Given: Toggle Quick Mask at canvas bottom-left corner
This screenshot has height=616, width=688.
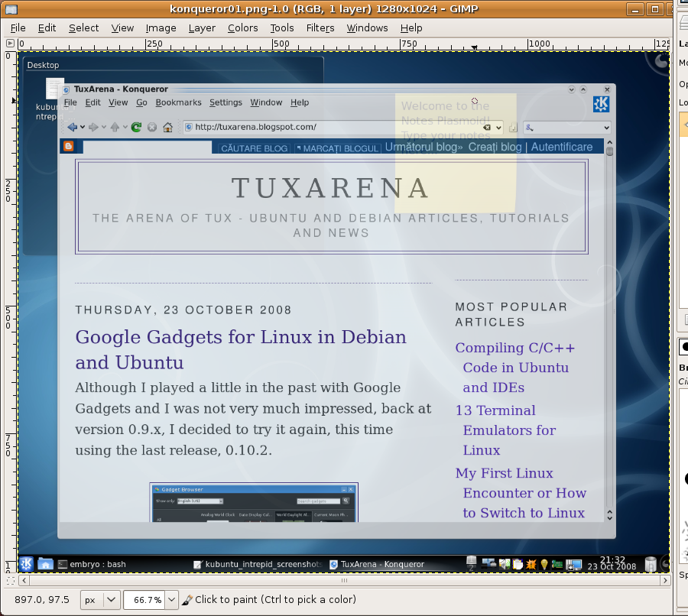Looking at the screenshot, I should coord(11,581).
